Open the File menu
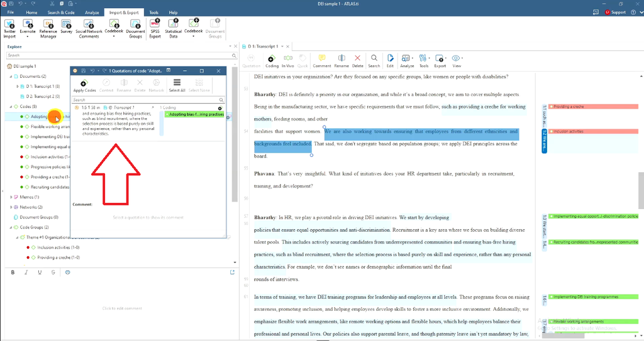644x341 pixels. [x=10, y=13]
